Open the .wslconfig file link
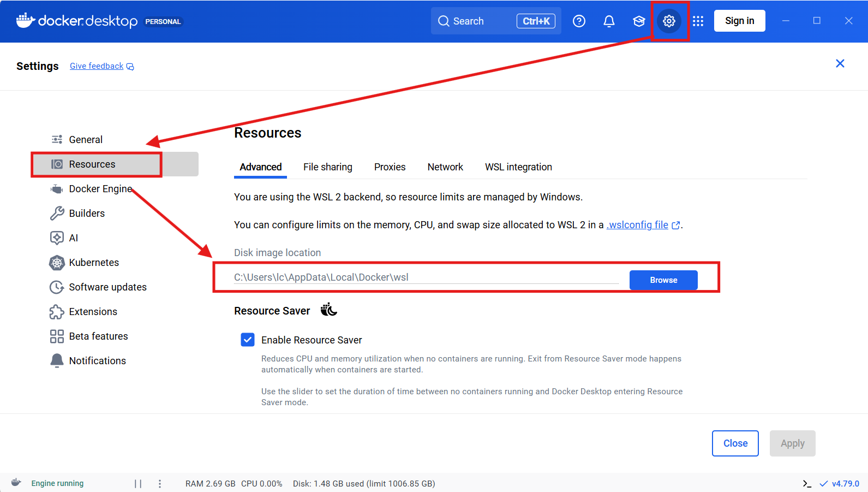 click(637, 225)
